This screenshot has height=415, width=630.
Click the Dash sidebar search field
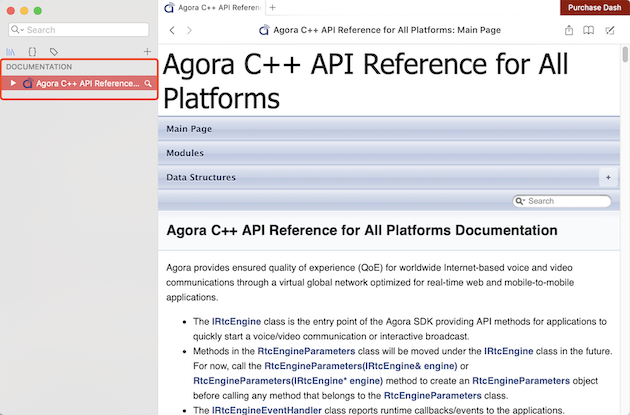(x=79, y=30)
